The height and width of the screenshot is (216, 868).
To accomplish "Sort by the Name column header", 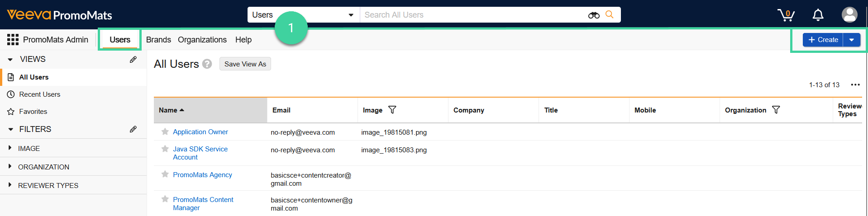I will pyautogui.click(x=210, y=110).
